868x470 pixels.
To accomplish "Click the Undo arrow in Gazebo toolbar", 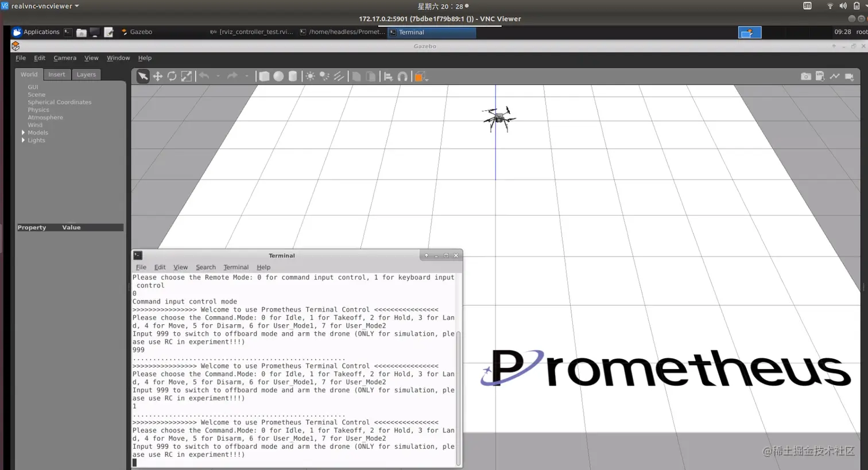I will 204,76.
